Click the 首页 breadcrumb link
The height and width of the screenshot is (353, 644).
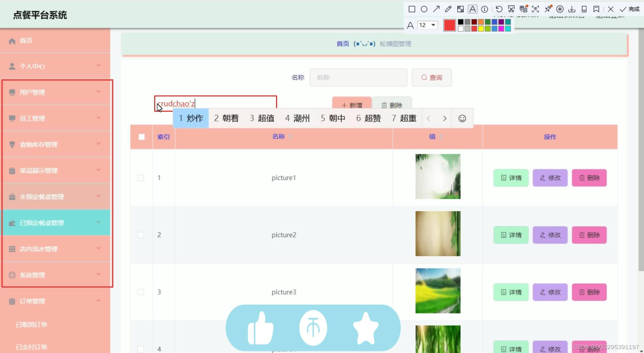[343, 44]
